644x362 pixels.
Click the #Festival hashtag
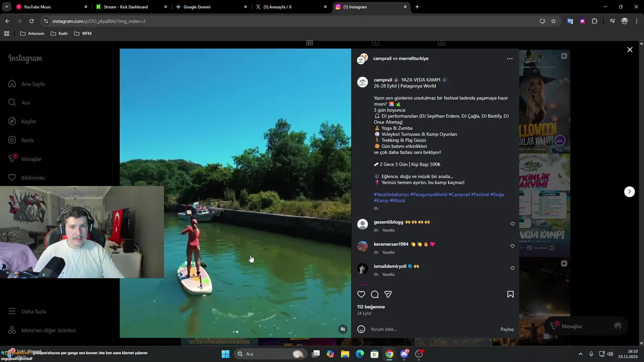480,195
